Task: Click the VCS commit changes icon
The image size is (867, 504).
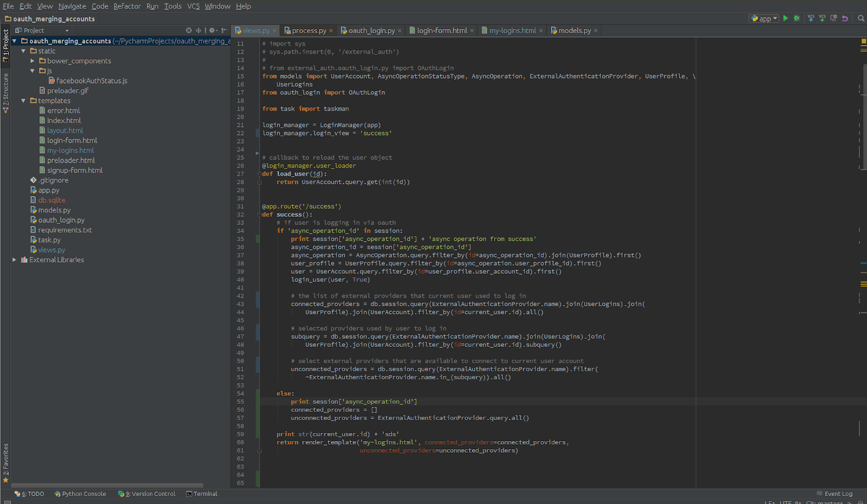Action: click(822, 18)
